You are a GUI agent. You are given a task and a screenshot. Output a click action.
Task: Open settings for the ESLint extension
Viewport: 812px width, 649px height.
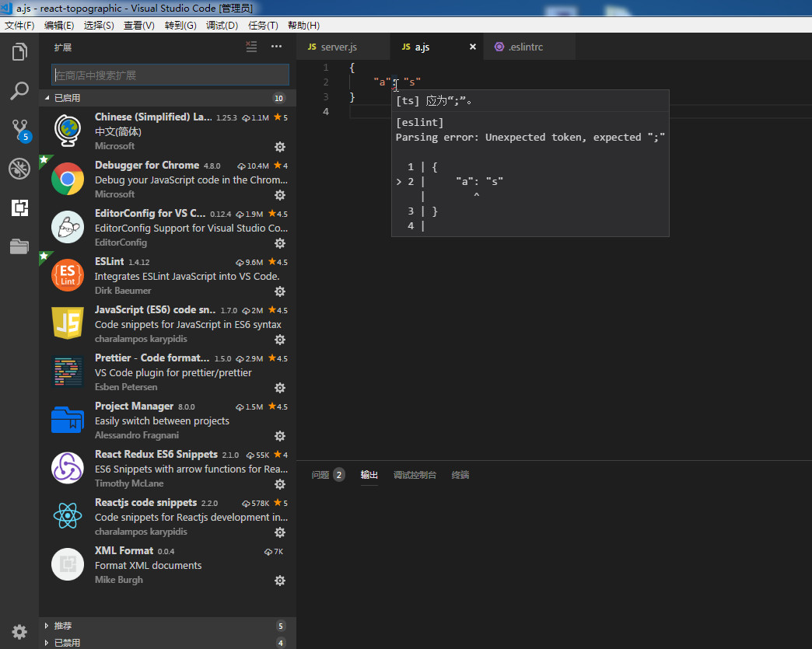[x=279, y=291]
